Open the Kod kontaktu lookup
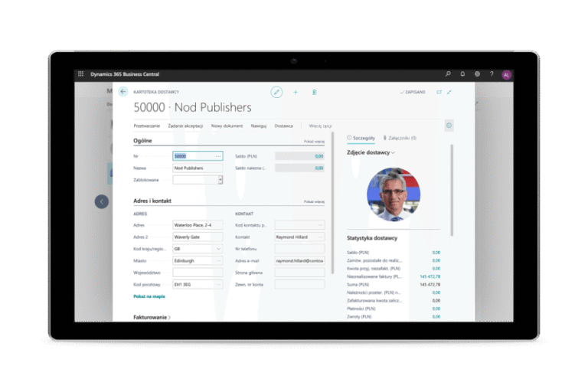The height and width of the screenshot is (392, 588). (320, 225)
